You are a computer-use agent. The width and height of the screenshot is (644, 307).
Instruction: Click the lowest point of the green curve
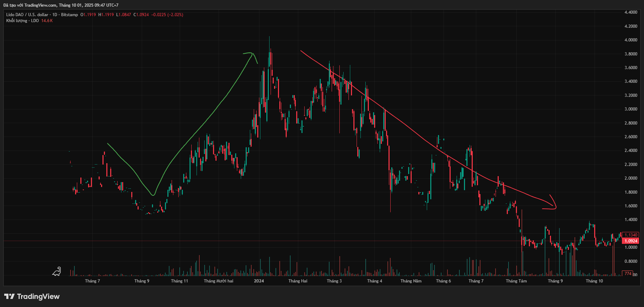point(153,195)
